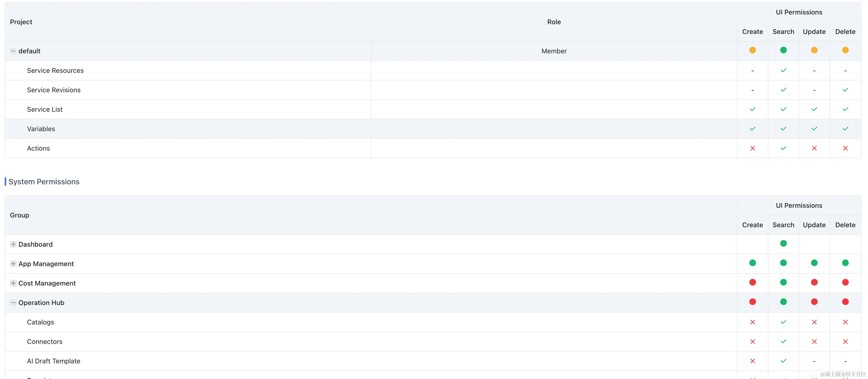The width and height of the screenshot is (868, 379).
Task: Click Catalogs Search checkmark
Action: pyautogui.click(x=783, y=322)
